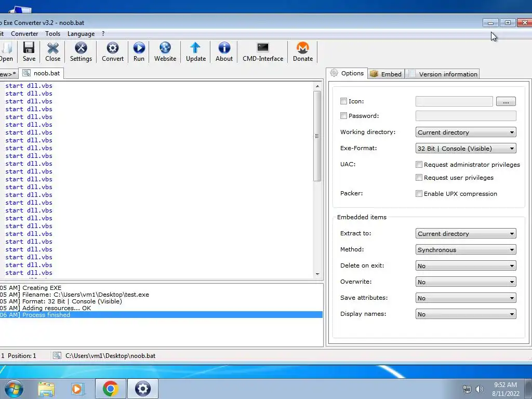Click the Convert gear icon
This screenshot has height=399, width=532.
113,52
